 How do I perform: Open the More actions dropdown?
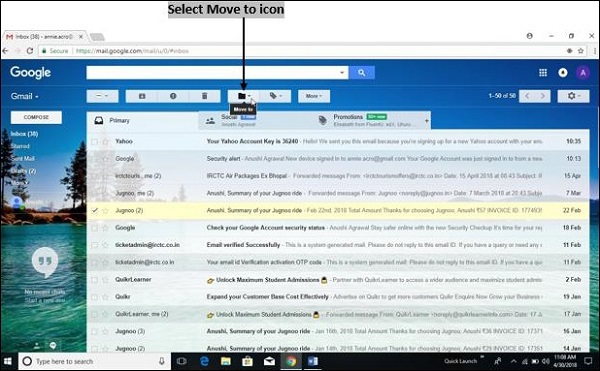[x=314, y=96]
